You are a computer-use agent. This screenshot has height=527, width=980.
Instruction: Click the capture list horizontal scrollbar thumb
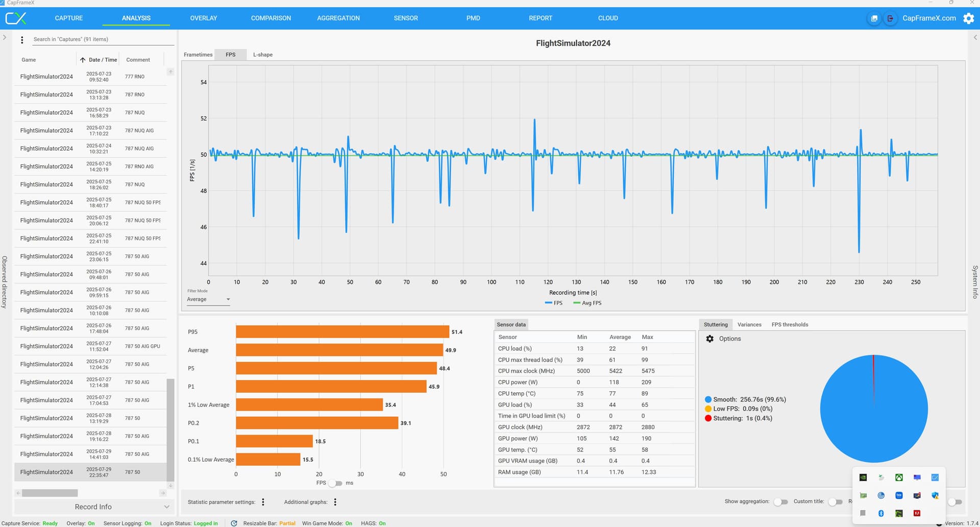50,493
